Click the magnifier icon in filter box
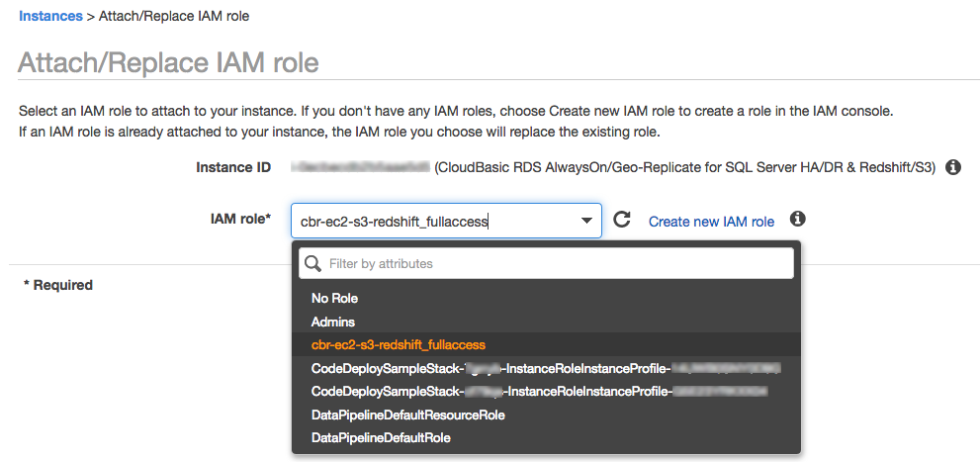Viewport: 980px width, 462px height. (x=313, y=264)
